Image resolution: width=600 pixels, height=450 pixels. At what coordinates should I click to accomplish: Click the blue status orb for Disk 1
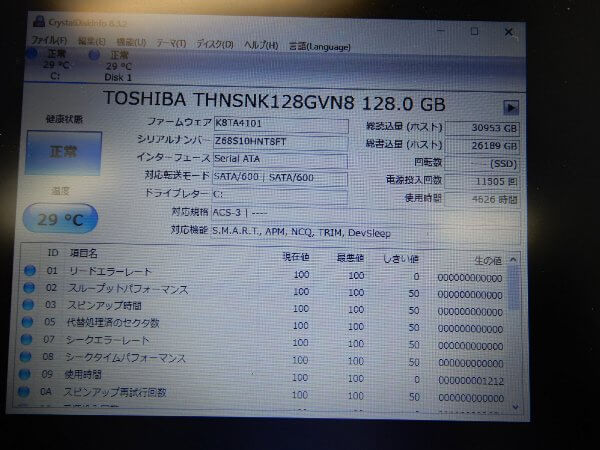pyautogui.click(x=94, y=55)
